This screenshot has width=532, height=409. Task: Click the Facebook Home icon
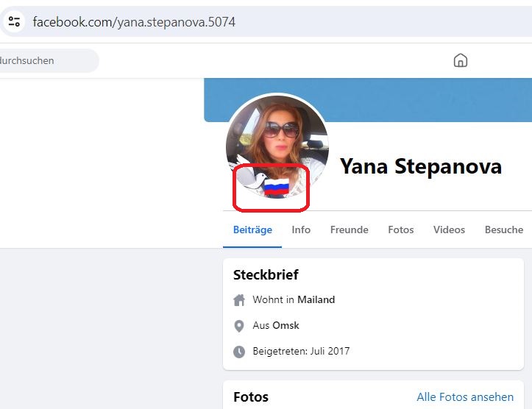[x=461, y=61]
